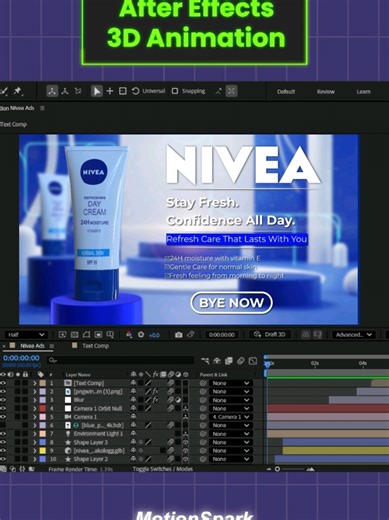Click the 02s mark on time ruler
This screenshot has height=520, width=389.
coord(315,363)
